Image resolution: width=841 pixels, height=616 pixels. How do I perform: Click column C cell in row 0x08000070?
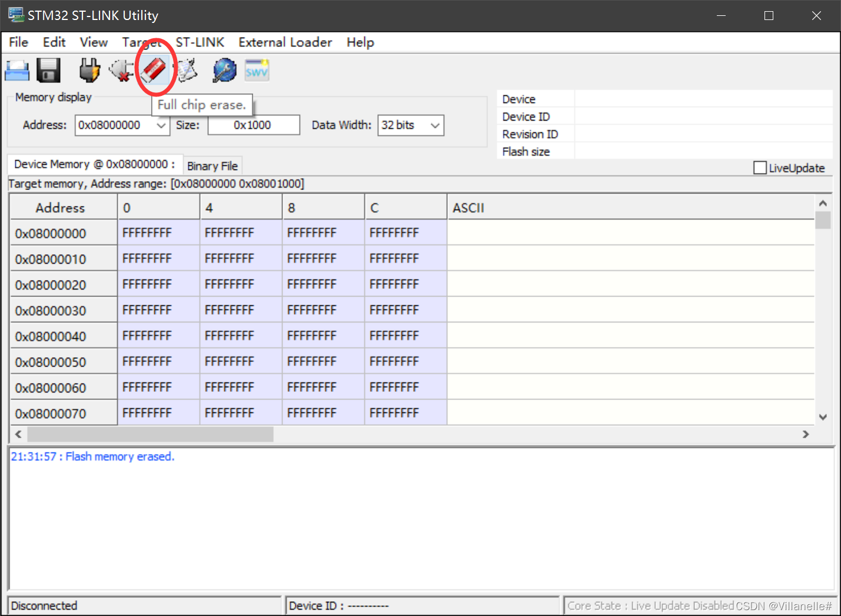pyautogui.click(x=406, y=413)
